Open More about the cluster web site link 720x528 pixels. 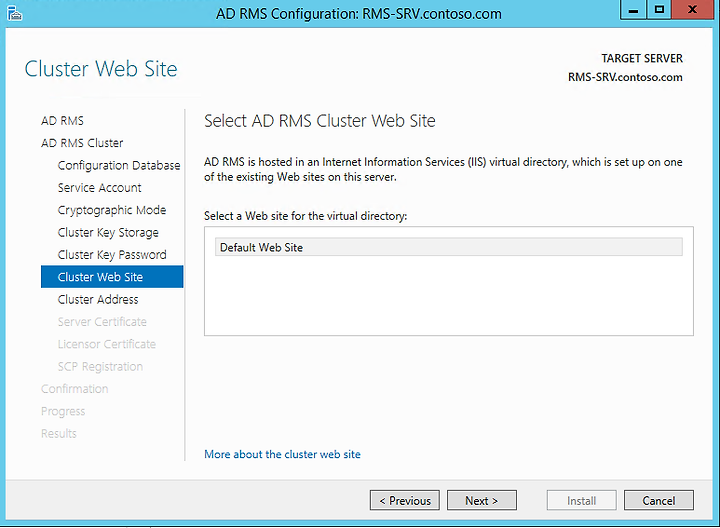pos(282,454)
